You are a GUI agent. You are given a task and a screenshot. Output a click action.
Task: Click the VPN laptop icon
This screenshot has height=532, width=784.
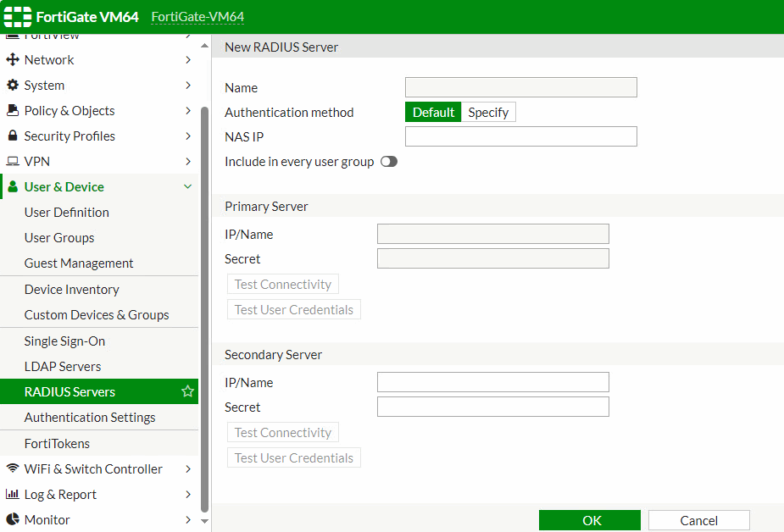[13, 161]
